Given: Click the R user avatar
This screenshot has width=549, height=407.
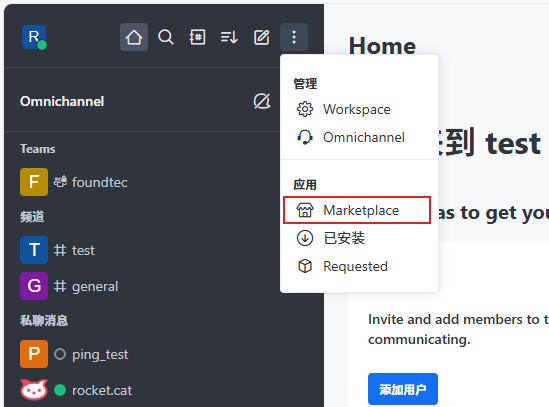Looking at the screenshot, I should click(x=34, y=37).
